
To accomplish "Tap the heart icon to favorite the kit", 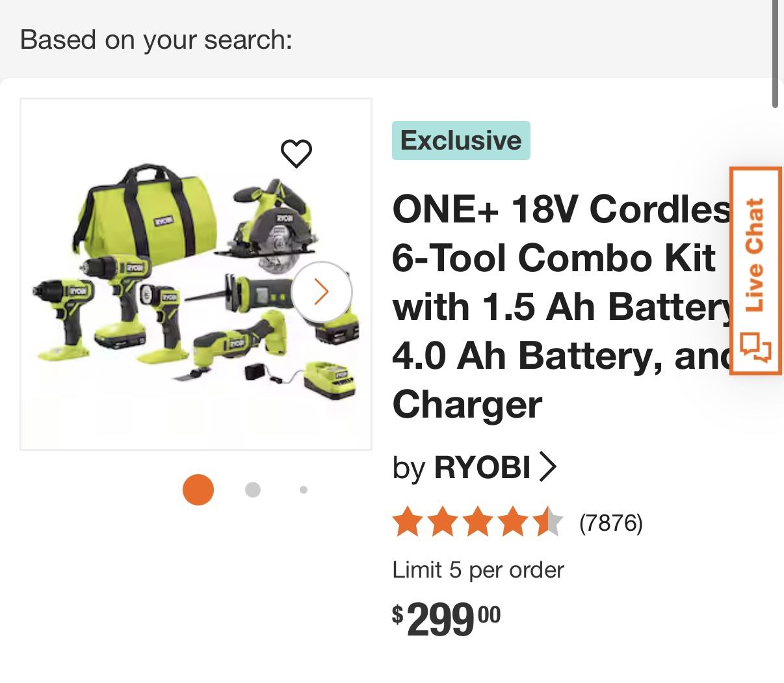I will click(296, 154).
